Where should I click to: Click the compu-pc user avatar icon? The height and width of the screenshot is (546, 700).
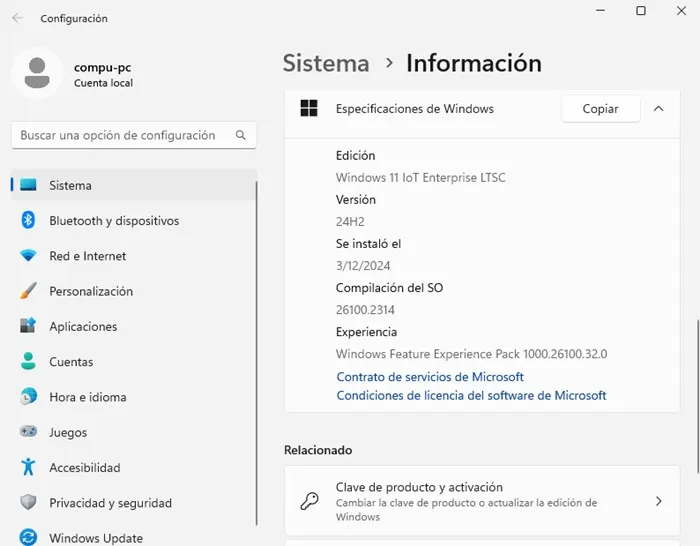(37, 73)
